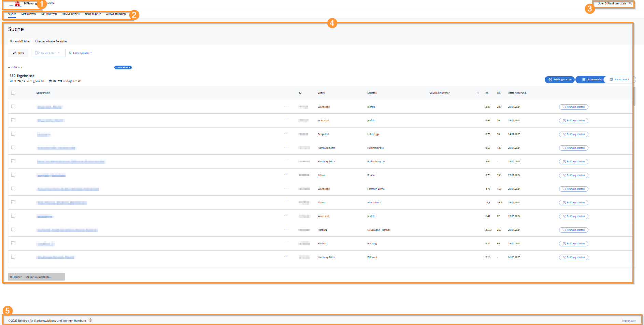Remove the Status: Aktiv filter chip
Screen dimensions: 644x325
(x=130, y=67)
